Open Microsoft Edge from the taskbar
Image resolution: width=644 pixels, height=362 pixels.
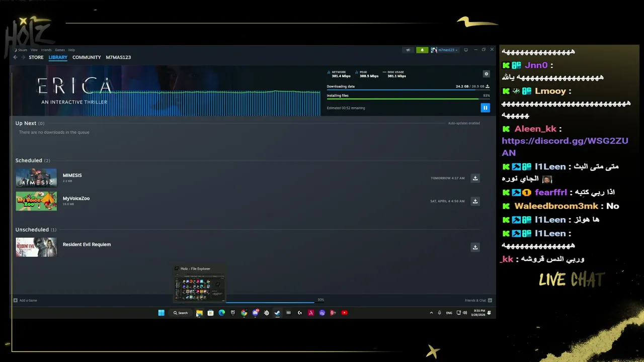coord(221,313)
